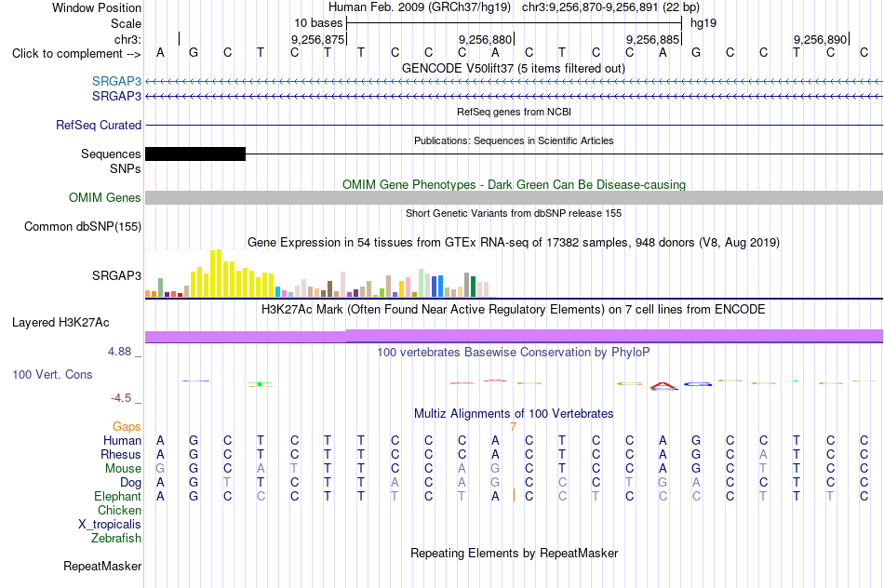
Task: Click the red A conservation logo letter
Action: [663, 385]
